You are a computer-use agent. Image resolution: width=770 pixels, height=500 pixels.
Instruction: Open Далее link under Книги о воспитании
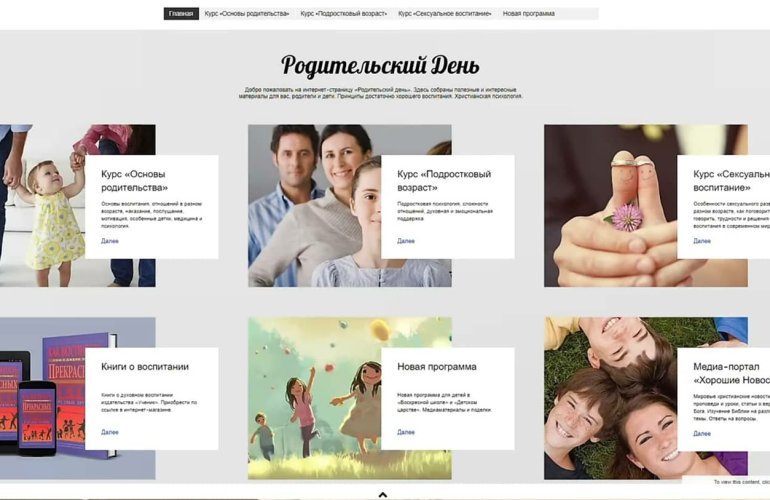tap(110, 432)
